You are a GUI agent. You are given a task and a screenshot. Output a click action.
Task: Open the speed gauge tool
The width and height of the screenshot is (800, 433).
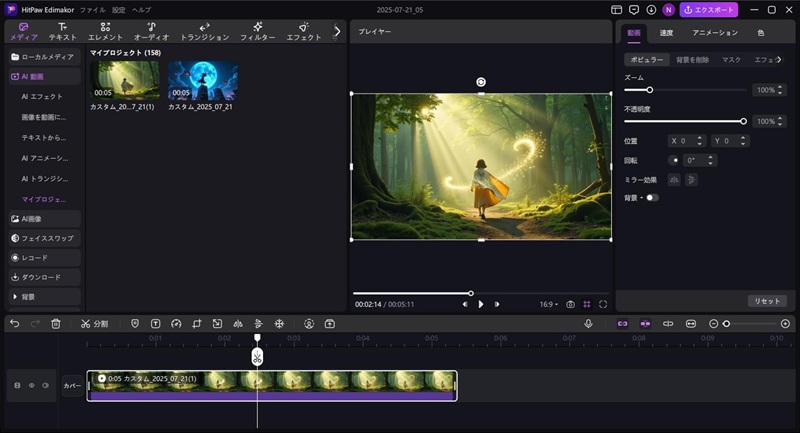(x=176, y=324)
